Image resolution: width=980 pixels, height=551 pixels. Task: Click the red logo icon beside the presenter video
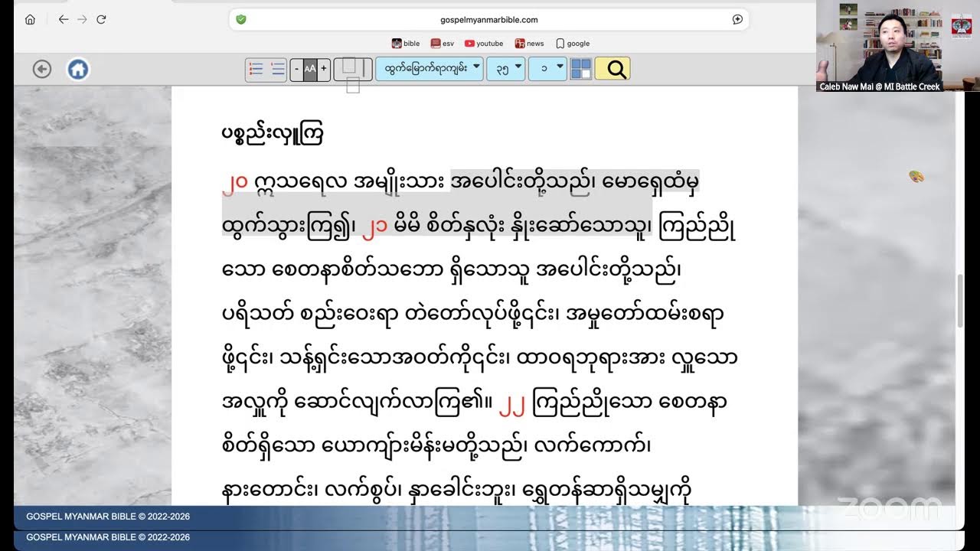pos(962,24)
